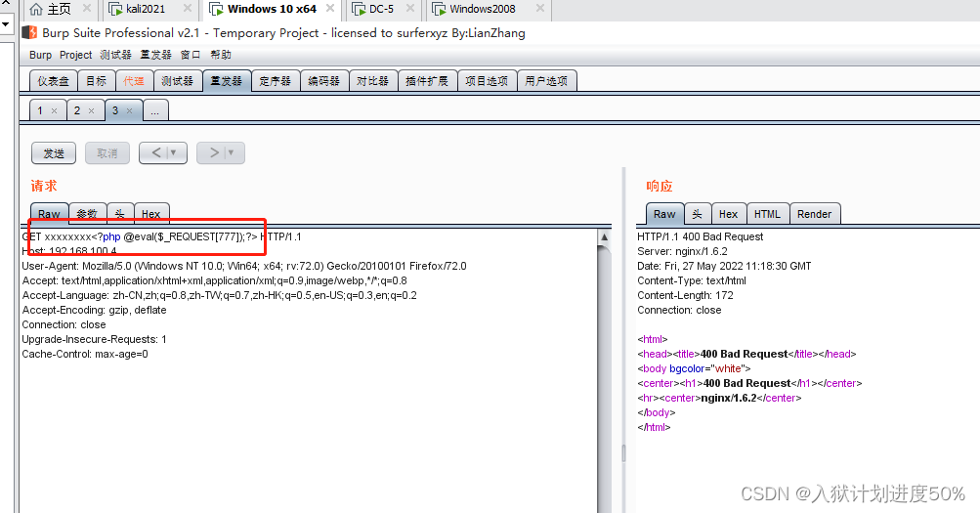This screenshot has height=513, width=980.
Task: Switch to the 定序器 tab
Action: pyautogui.click(x=275, y=80)
